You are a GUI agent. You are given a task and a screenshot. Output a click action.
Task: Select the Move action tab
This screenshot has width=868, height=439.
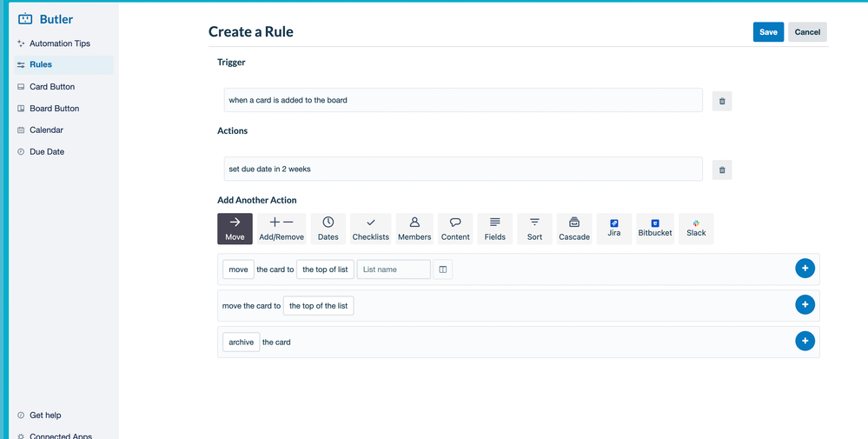coord(235,229)
